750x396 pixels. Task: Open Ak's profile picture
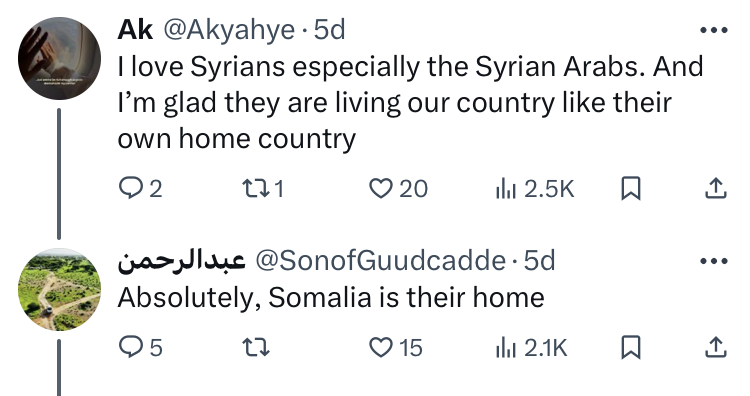pos(60,58)
